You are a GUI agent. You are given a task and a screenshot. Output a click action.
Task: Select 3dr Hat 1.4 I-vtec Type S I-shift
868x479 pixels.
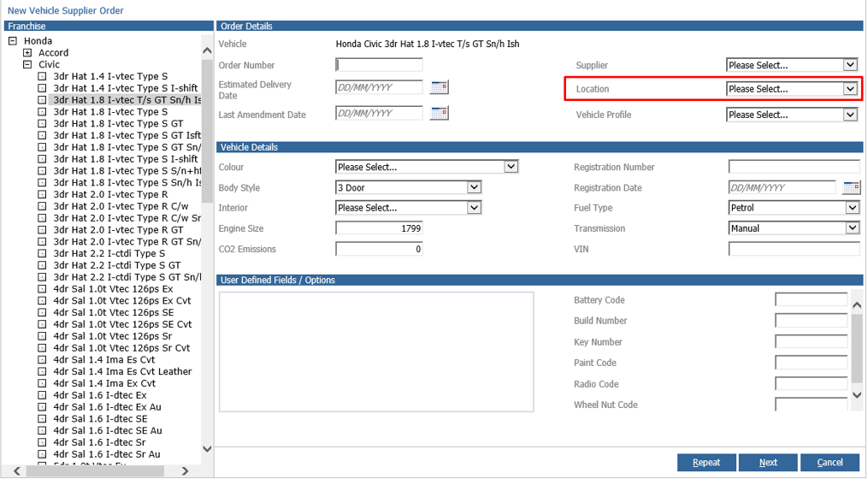click(x=125, y=88)
